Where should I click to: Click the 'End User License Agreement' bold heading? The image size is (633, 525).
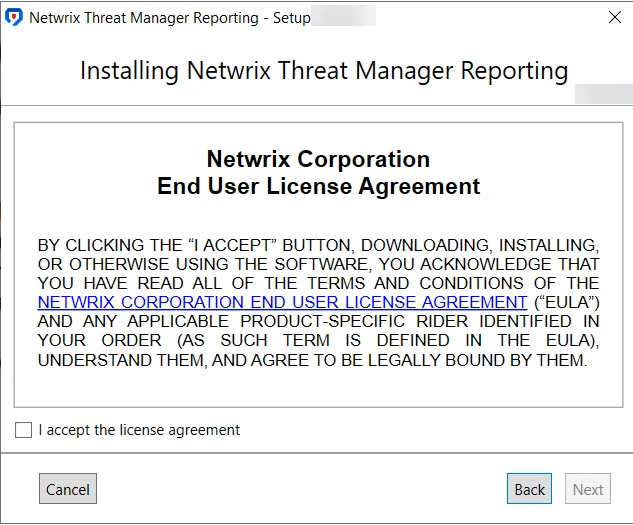[319, 186]
